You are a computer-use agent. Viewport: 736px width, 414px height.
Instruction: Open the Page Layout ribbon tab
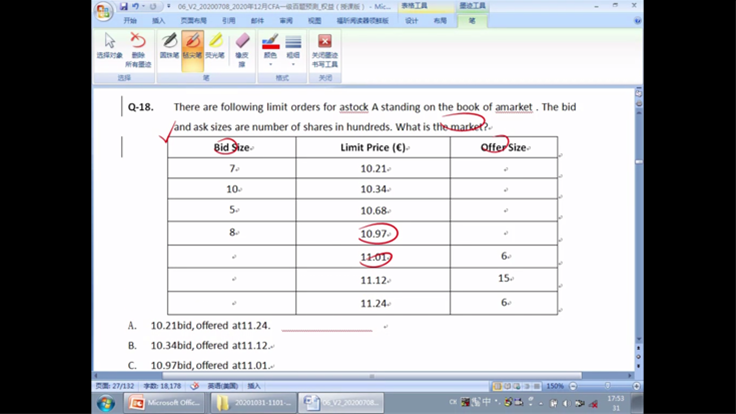[191, 19]
